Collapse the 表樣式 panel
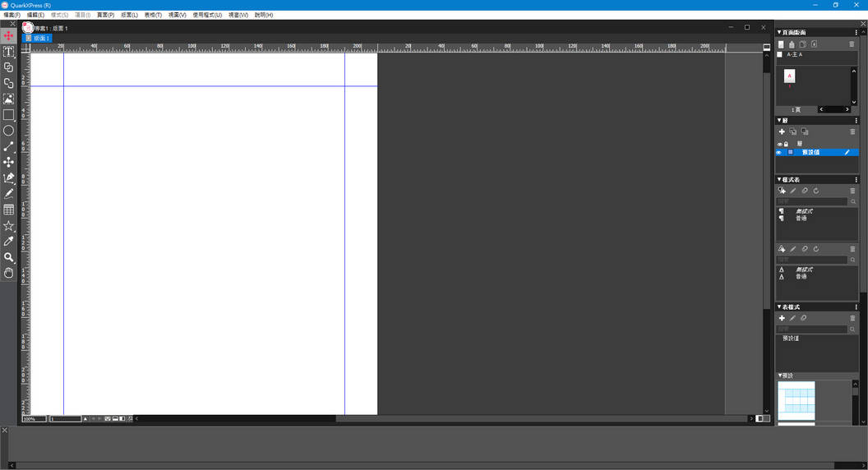Screen dimensions: 868x470 click(x=779, y=307)
